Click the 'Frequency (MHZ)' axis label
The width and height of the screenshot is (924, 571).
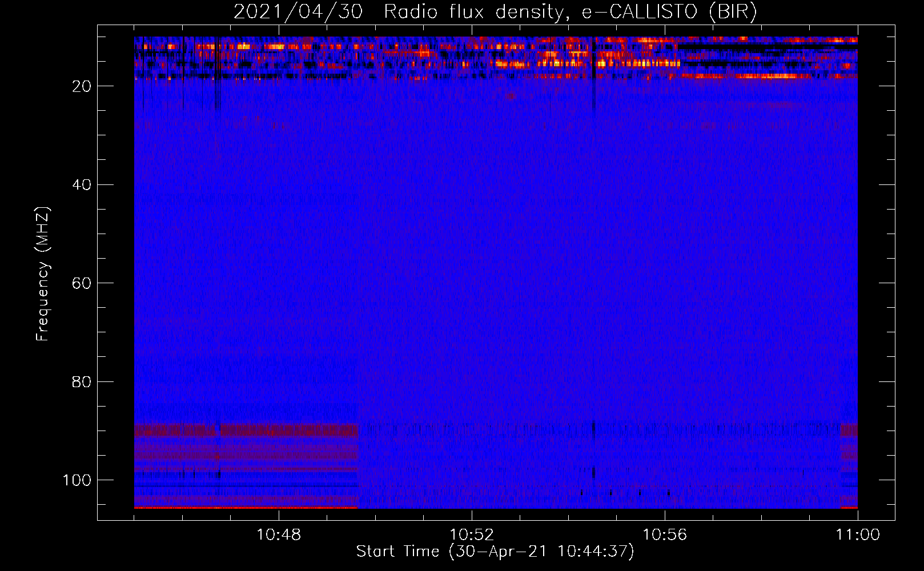pyautogui.click(x=43, y=274)
